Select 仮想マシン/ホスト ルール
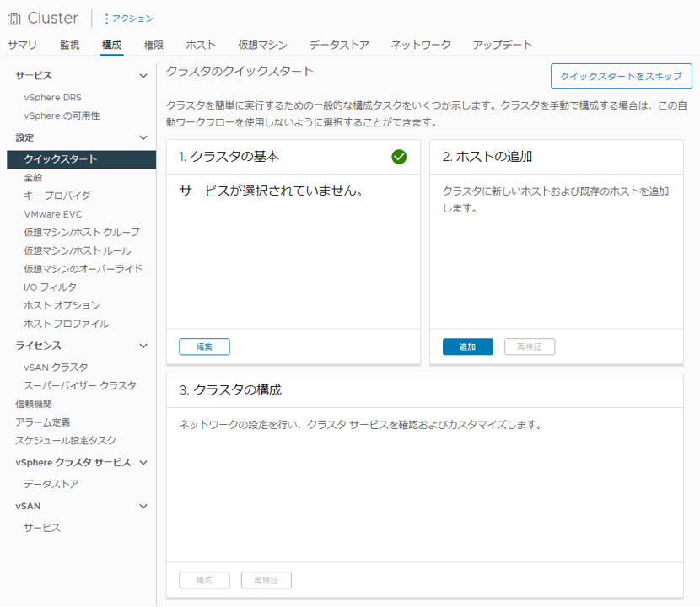Image resolution: width=700 pixels, height=607 pixels. pyautogui.click(x=78, y=250)
